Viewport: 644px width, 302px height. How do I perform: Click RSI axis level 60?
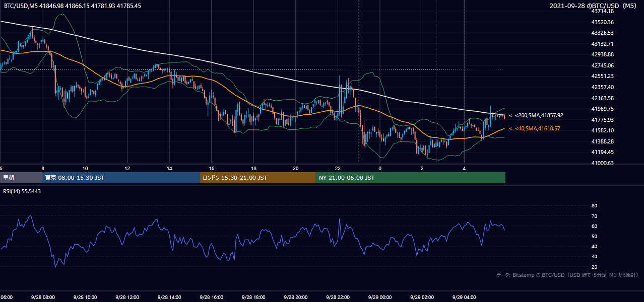pyautogui.click(x=594, y=226)
